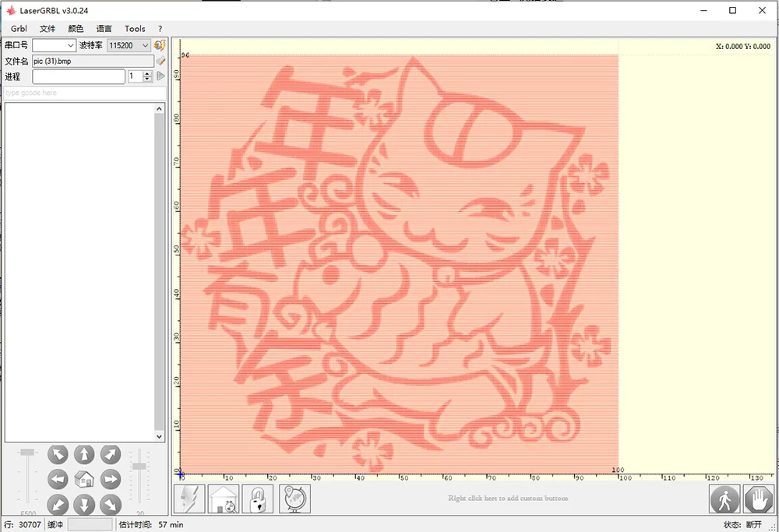Screen dimensions: 779x532
Task: Click the reset lightning button in bottom toolbar
Action: point(189,499)
